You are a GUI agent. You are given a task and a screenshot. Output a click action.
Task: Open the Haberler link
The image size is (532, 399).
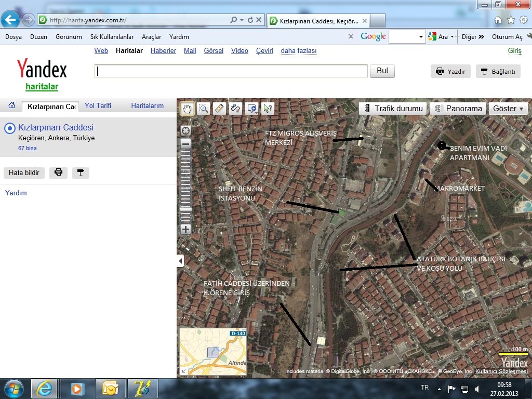coord(163,50)
